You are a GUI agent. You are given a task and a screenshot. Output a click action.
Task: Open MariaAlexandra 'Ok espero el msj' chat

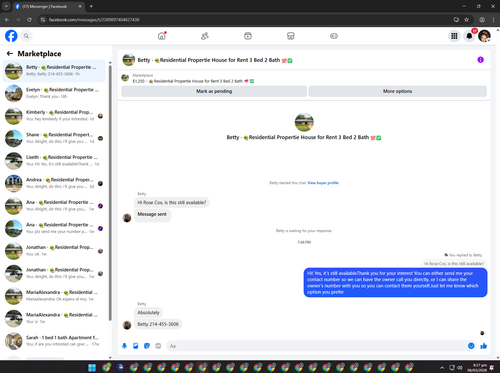pyautogui.click(x=54, y=296)
